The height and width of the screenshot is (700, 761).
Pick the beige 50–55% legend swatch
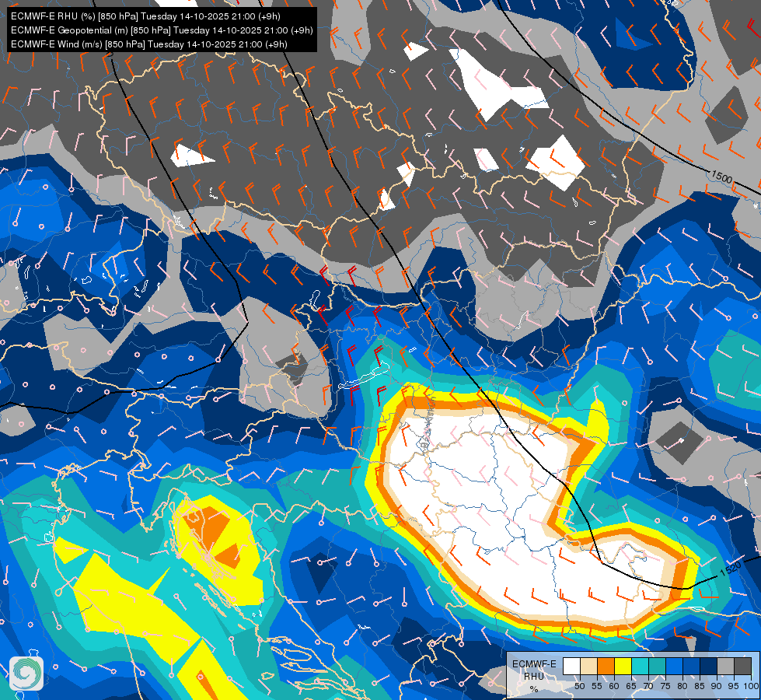588,666
